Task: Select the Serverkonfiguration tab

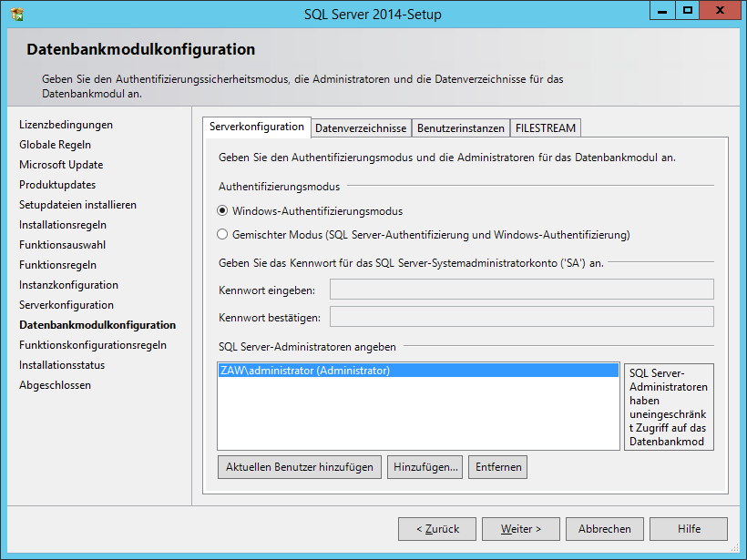Action: [257, 127]
